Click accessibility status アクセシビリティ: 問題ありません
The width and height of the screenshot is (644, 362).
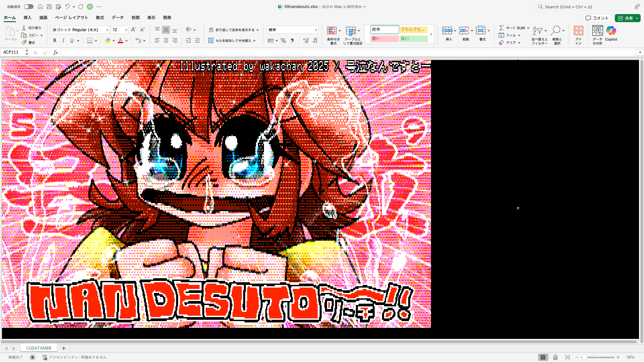74,357
